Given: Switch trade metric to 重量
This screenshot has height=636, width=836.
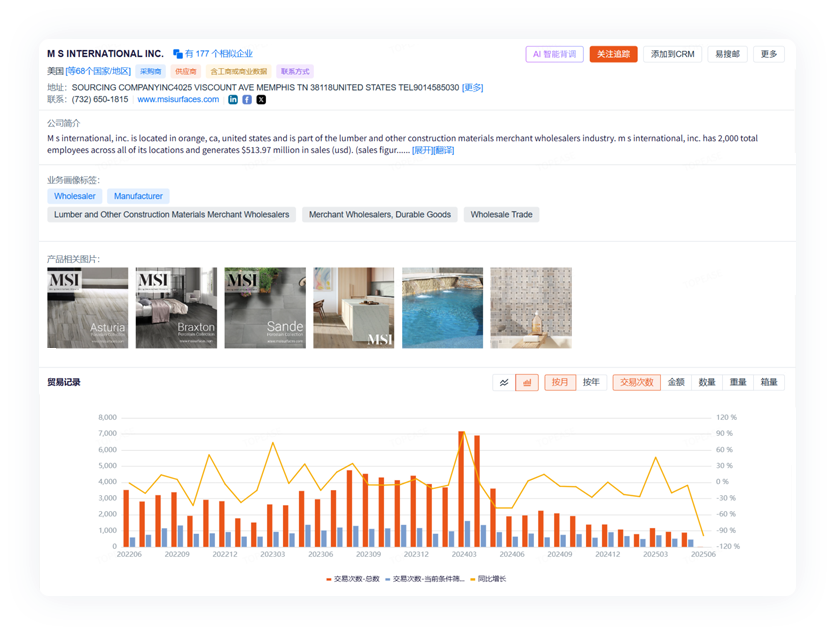Looking at the screenshot, I should point(738,382).
